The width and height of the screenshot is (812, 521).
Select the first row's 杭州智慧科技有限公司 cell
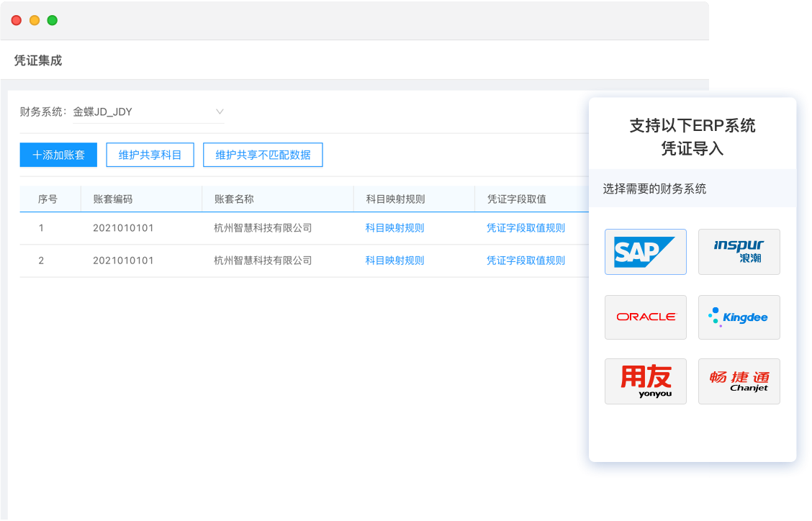point(263,228)
